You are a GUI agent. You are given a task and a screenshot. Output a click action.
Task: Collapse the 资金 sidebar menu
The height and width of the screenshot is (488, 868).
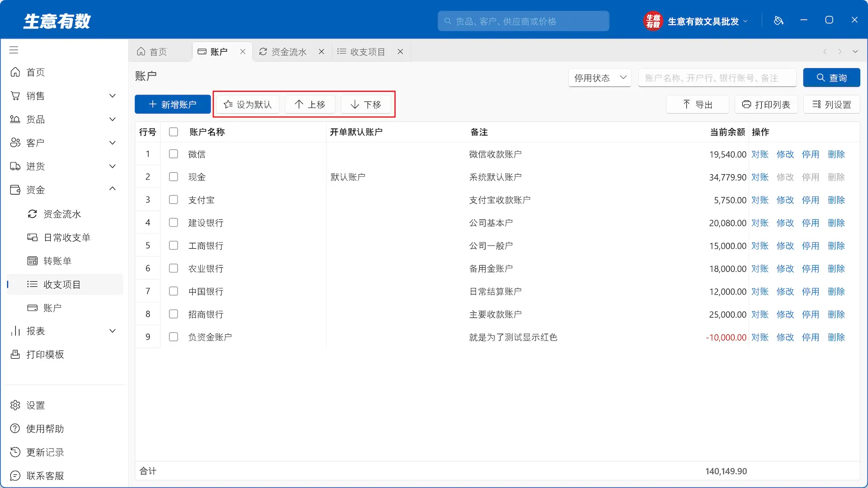[65, 190]
